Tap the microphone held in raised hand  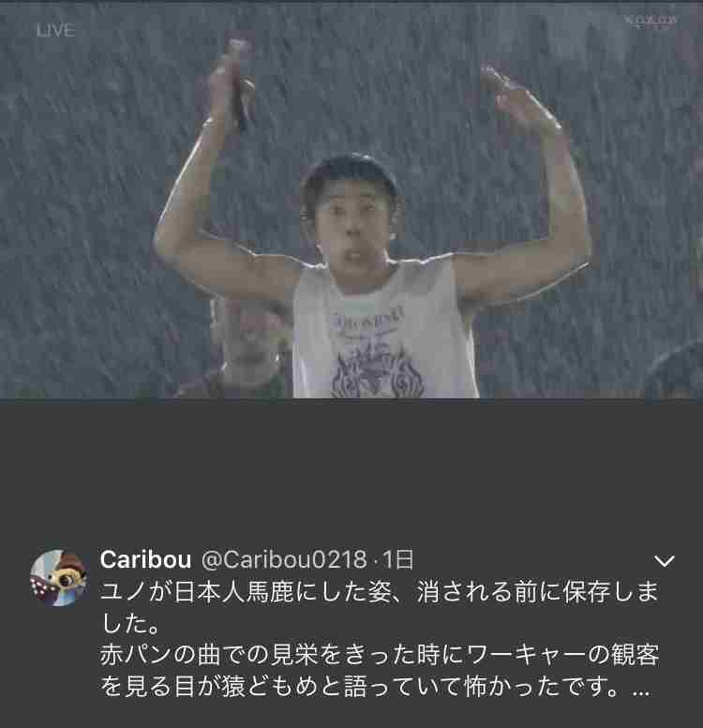[x=239, y=86]
